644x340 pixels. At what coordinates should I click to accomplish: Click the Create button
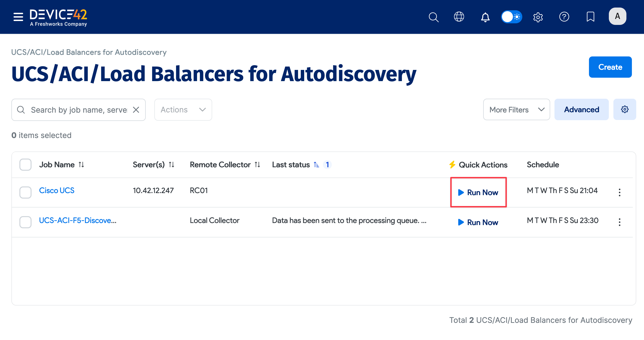coord(610,67)
